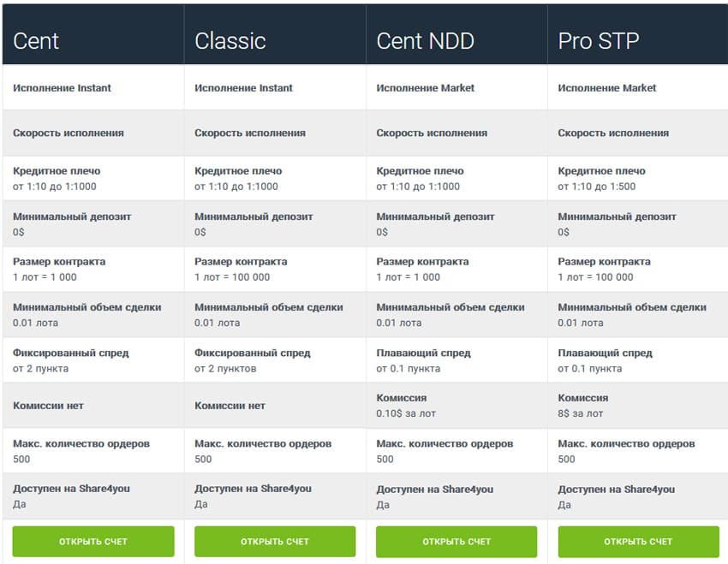Open an account for Pro STP

click(x=638, y=542)
